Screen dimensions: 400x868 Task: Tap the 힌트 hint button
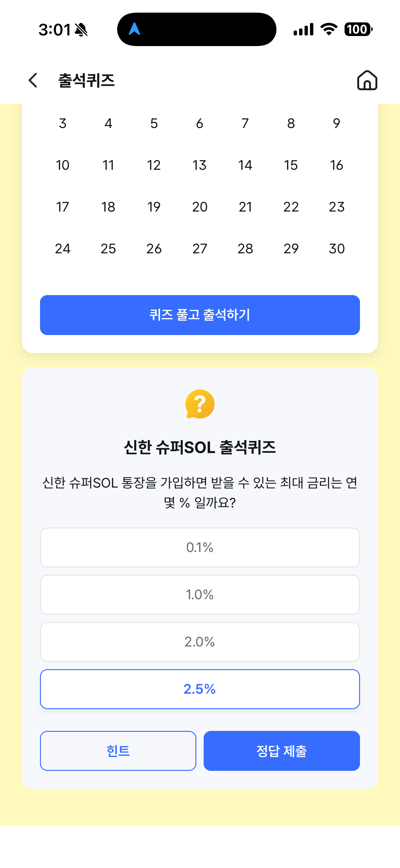(118, 751)
